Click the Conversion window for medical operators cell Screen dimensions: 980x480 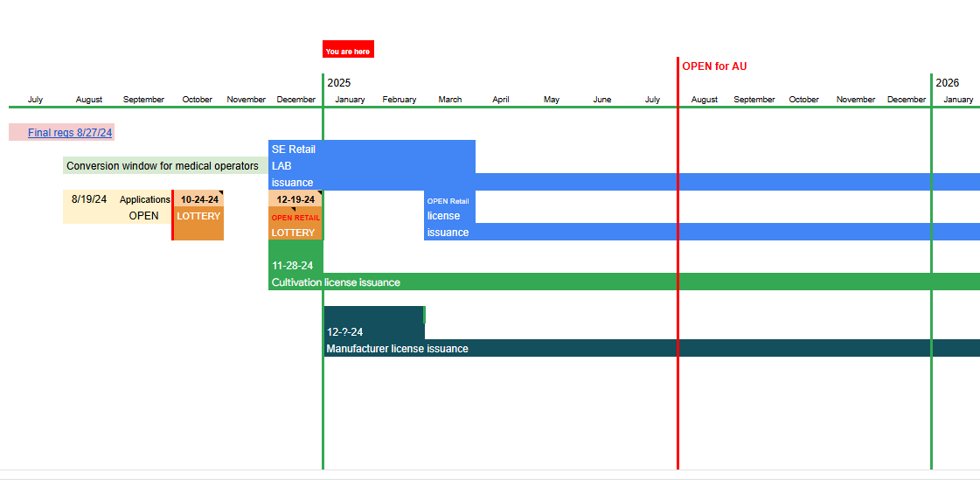coord(165,165)
